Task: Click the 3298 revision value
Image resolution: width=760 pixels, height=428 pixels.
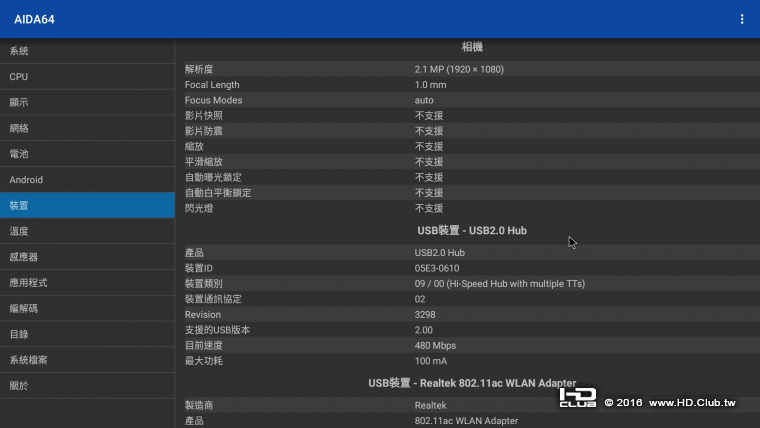Action: coord(425,315)
